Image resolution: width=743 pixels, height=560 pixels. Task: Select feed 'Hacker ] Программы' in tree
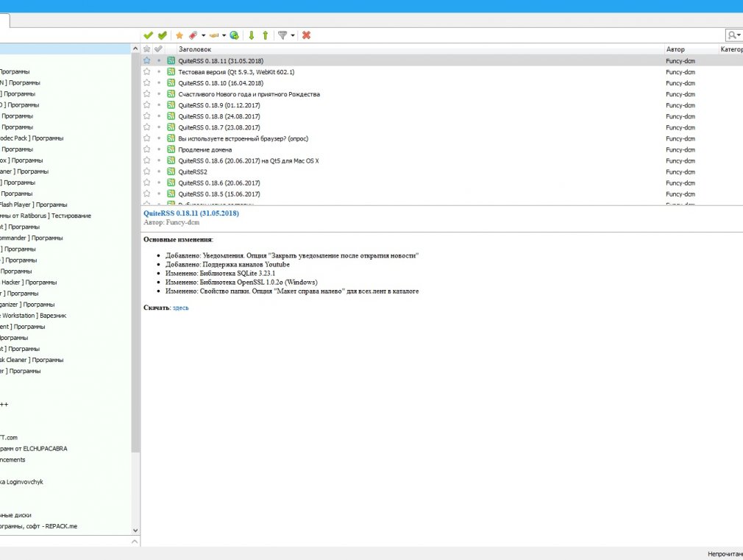coord(29,283)
